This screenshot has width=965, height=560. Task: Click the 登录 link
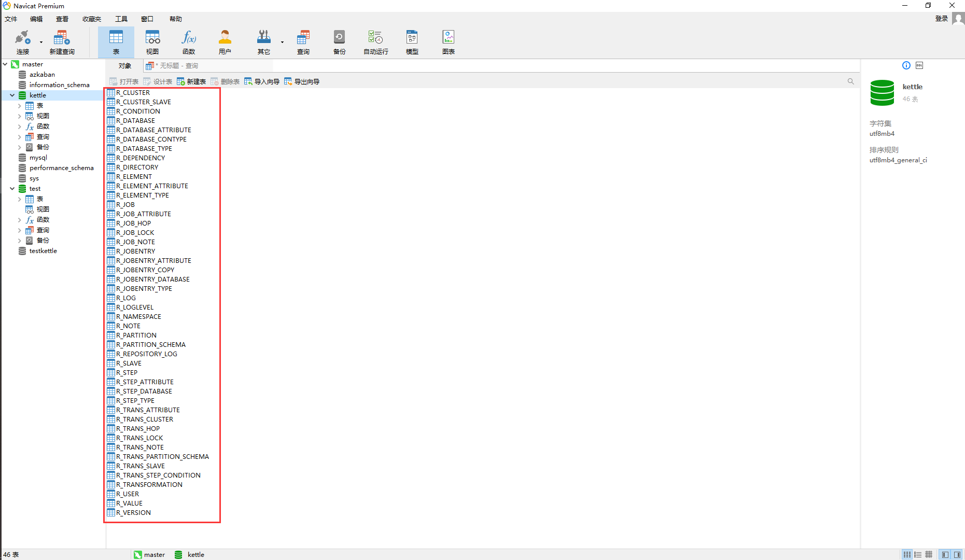[942, 19]
